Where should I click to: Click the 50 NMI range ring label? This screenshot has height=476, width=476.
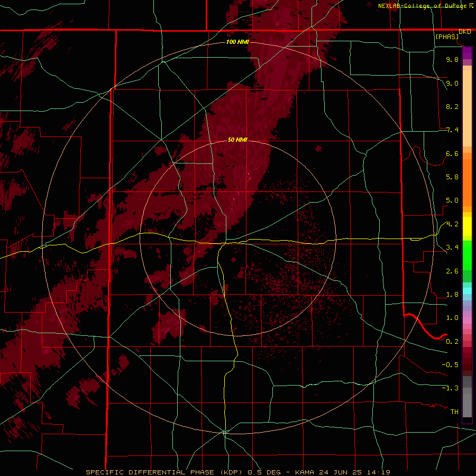pyautogui.click(x=237, y=140)
